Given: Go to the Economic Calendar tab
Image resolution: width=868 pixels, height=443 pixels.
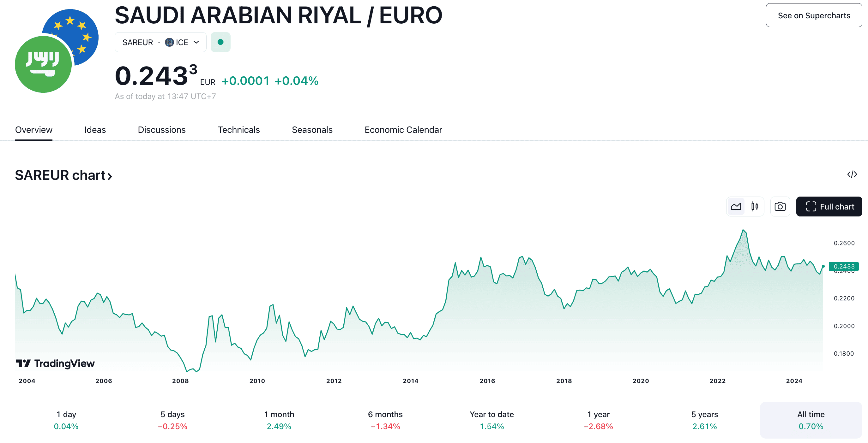Looking at the screenshot, I should point(403,130).
